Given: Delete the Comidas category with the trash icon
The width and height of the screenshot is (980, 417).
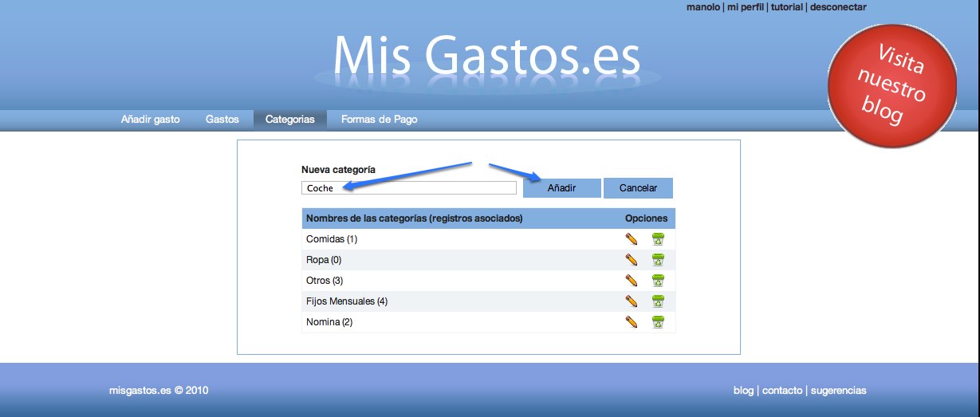Looking at the screenshot, I should coord(658,238).
